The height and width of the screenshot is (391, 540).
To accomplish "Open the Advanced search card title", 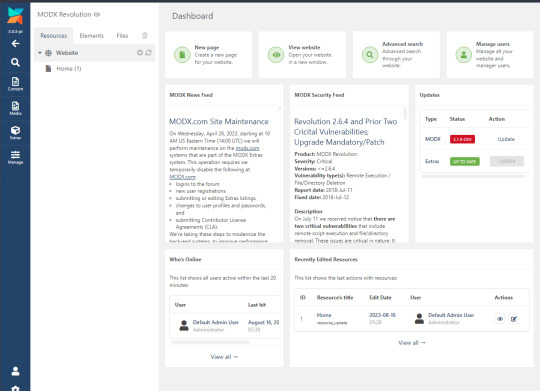I will (x=403, y=44).
